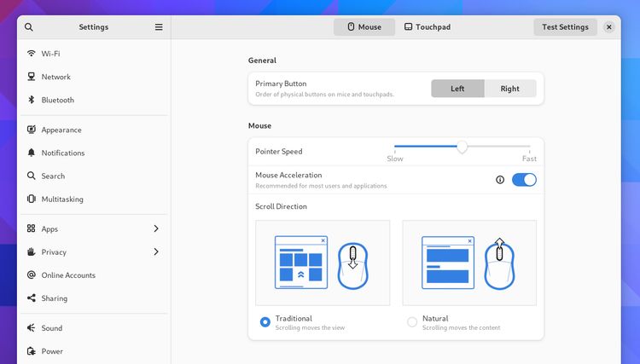Open the Settings hamburger menu

[x=159, y=27]
